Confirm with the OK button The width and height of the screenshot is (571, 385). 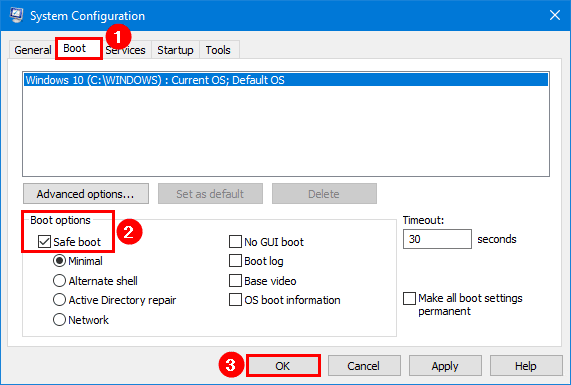[x=283, y=366]
